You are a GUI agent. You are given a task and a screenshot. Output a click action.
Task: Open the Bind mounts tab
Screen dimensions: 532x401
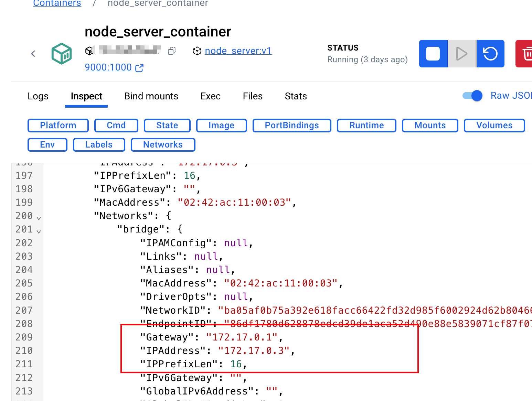tap(151, 96)
